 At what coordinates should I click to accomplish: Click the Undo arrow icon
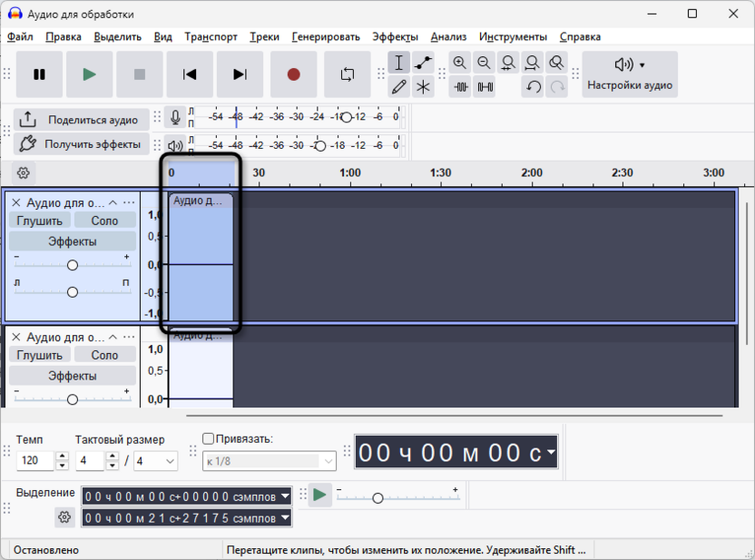pos(533,87)
